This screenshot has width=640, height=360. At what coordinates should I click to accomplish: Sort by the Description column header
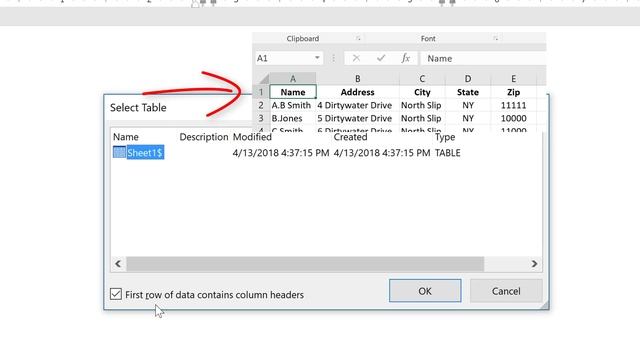pos(204,137)
